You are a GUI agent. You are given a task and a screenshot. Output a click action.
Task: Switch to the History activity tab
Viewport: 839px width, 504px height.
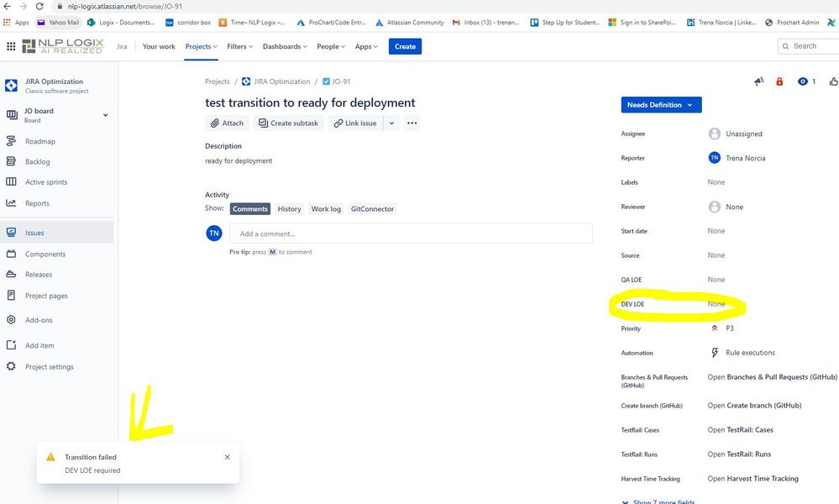[289, 208]
